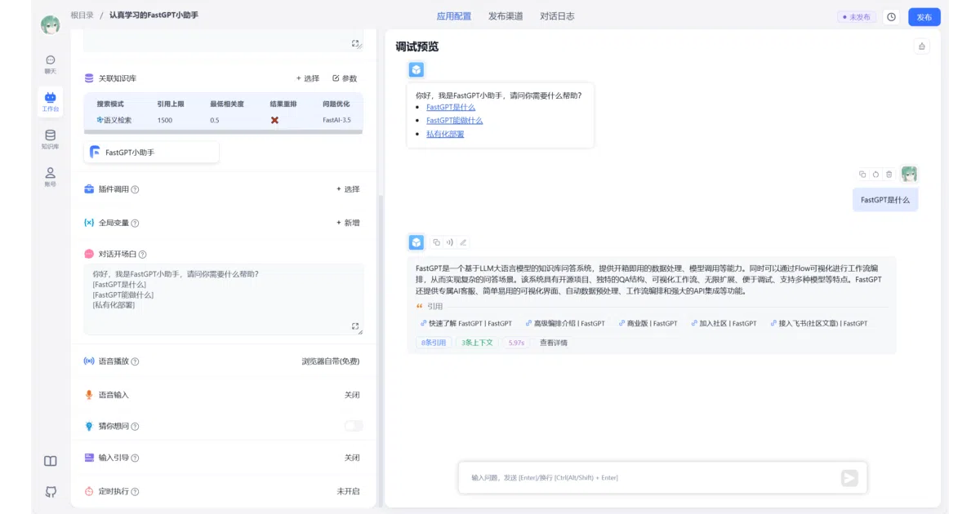Image resolution: width=980 pixels, height=514 pixels.
Task: Click the 1500 value under 引用上限
Action: click(x=165, y=120)
